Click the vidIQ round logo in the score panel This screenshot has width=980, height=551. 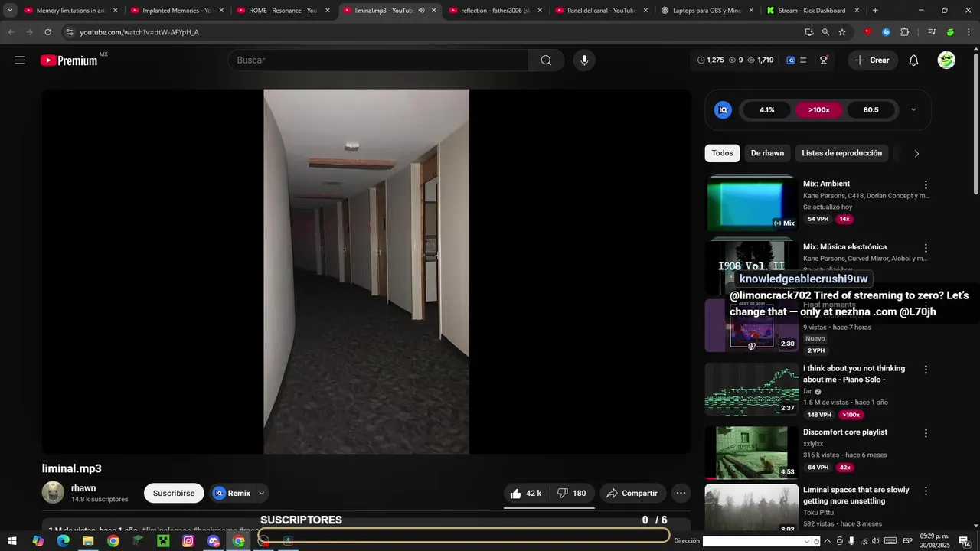tap(723, 110)
